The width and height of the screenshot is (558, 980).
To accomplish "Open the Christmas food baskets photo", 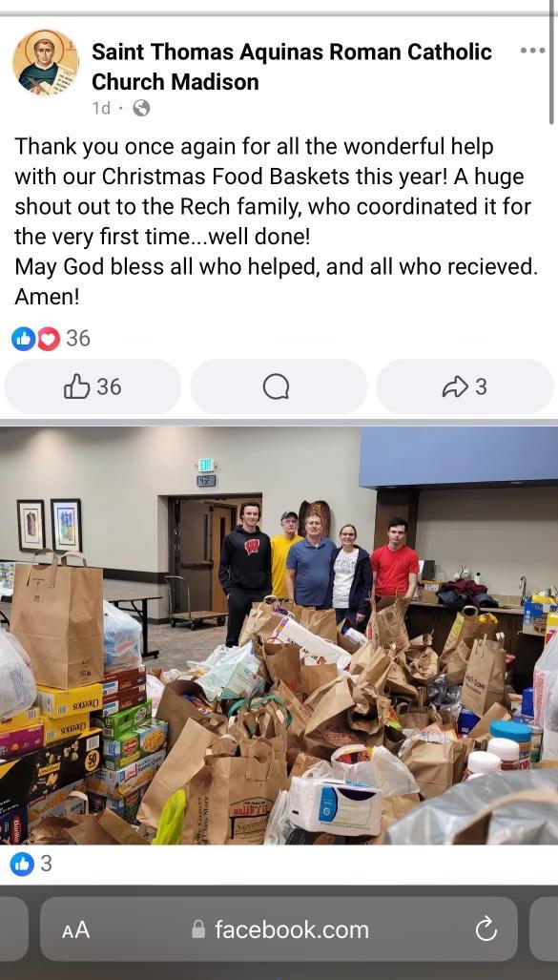I will (x=279, y=636).
